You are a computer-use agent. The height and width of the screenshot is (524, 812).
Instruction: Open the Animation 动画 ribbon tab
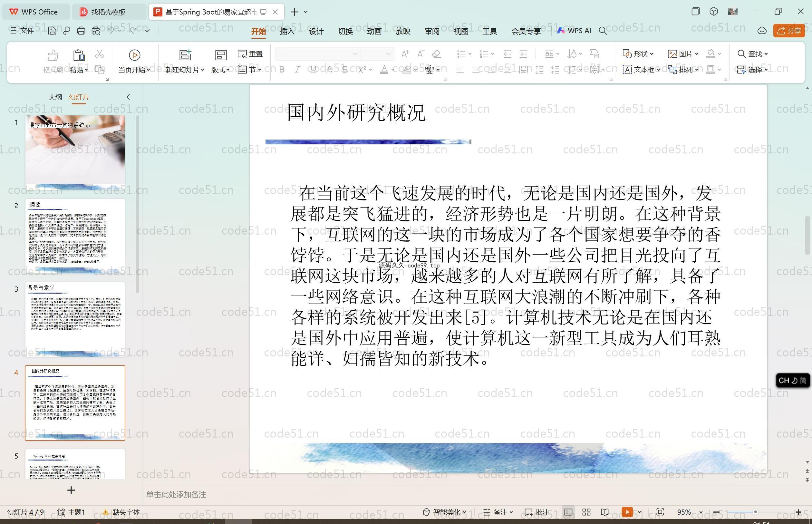[x=374, y=31]
